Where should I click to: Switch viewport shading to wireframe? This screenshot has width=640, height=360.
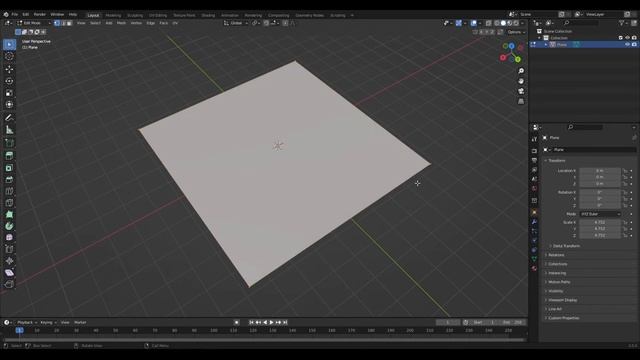click(x=497, y=23)
